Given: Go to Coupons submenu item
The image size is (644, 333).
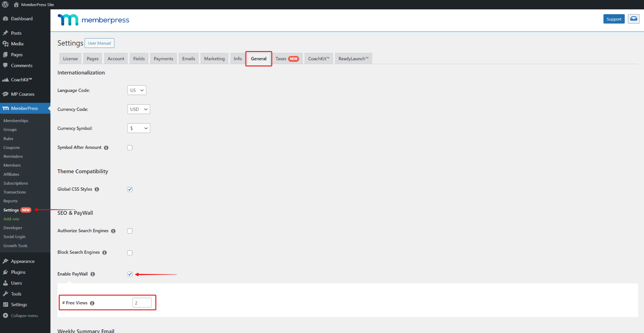Looking at the screenshot, I should point(11,147).
